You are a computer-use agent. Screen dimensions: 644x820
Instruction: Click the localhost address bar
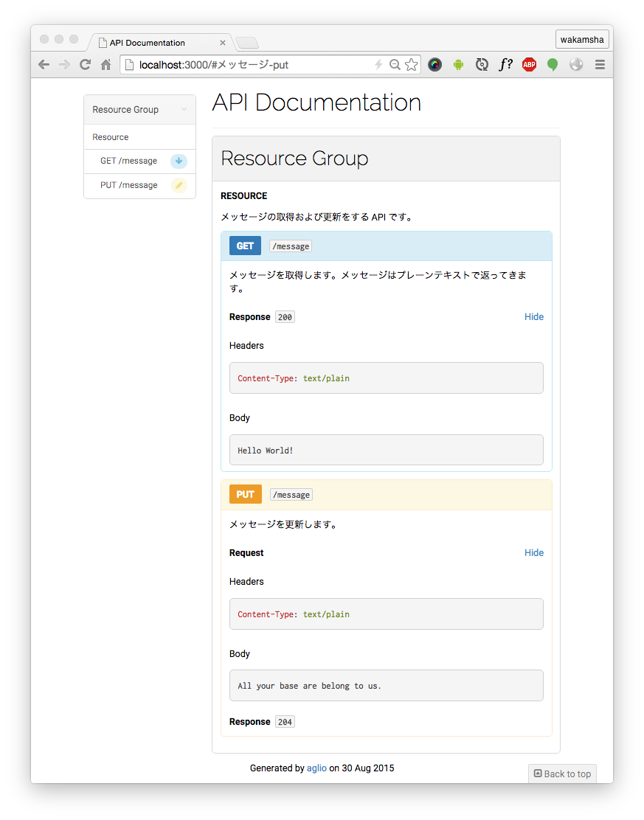click(251, 65)
